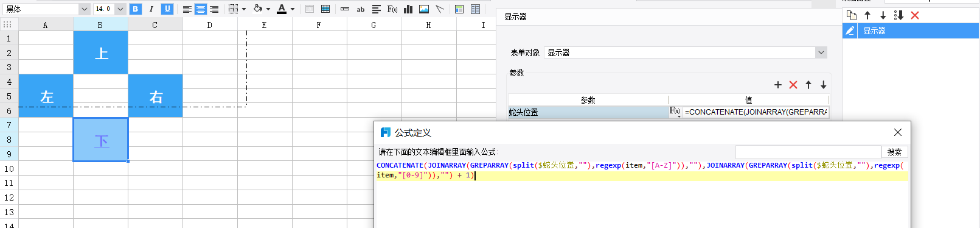Toggle italic formatting button

pos(151,9)
